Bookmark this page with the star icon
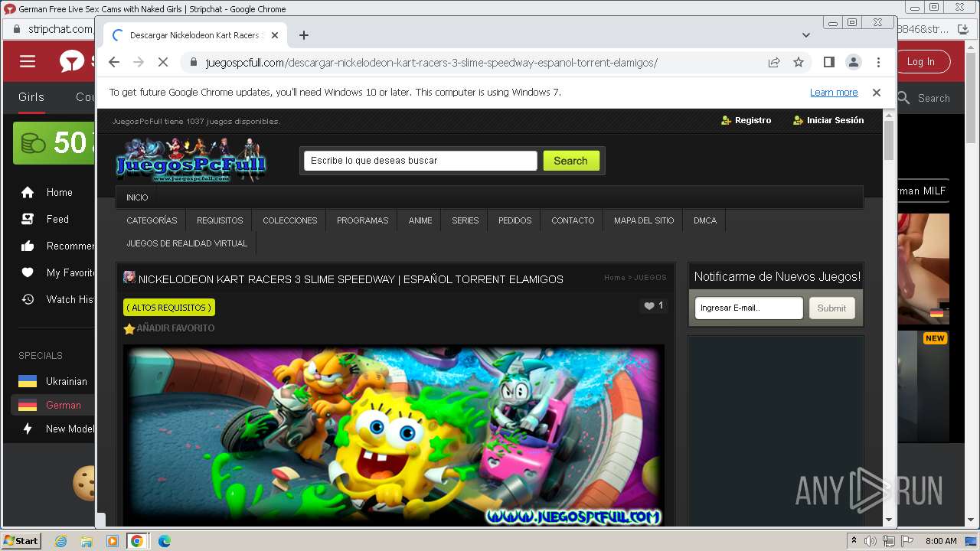The image size is (980, 551). click(799, 62)
